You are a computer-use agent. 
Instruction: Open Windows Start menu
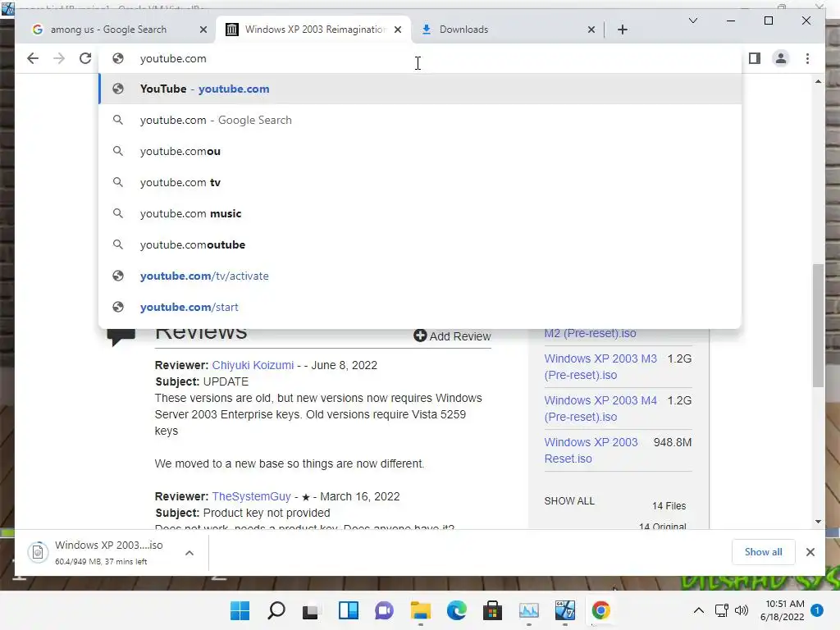[240, 610]
